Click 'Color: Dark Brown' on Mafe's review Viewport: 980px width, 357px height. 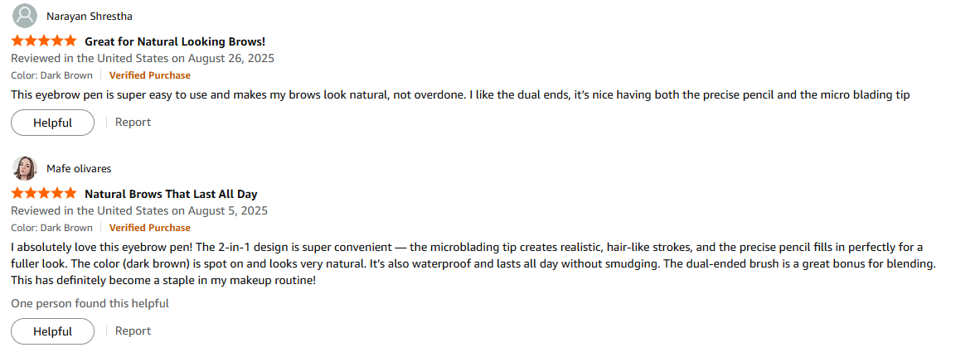point(51,228)
